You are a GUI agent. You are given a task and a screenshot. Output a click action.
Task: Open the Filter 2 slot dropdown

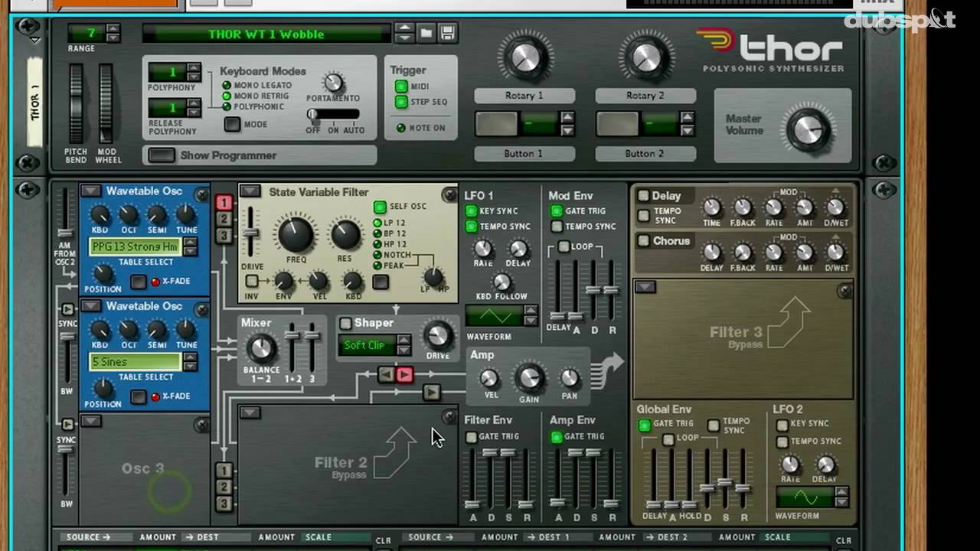[x=250, y=413]
